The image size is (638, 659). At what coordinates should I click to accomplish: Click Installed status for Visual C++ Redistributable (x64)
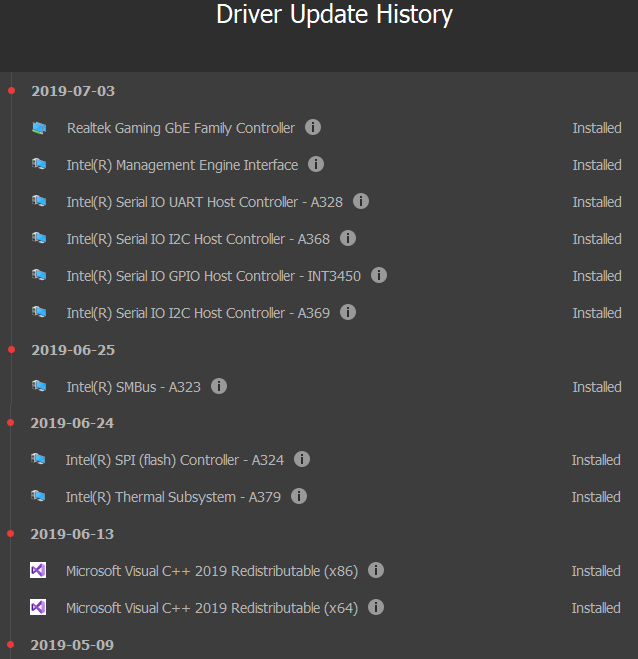(596, 608)
